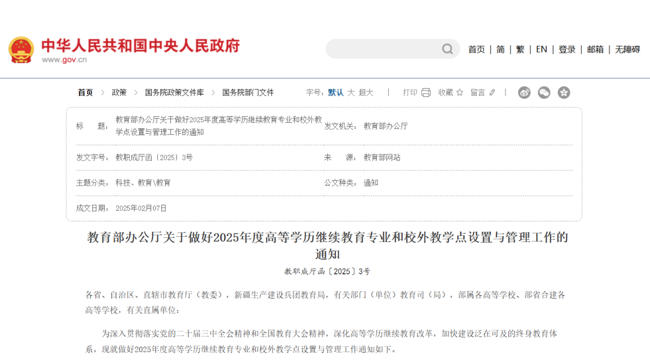The height and width of the screenshot is (362, 650).
Task: Open 政策 breadcrumb item
Action: click(119, 92)
